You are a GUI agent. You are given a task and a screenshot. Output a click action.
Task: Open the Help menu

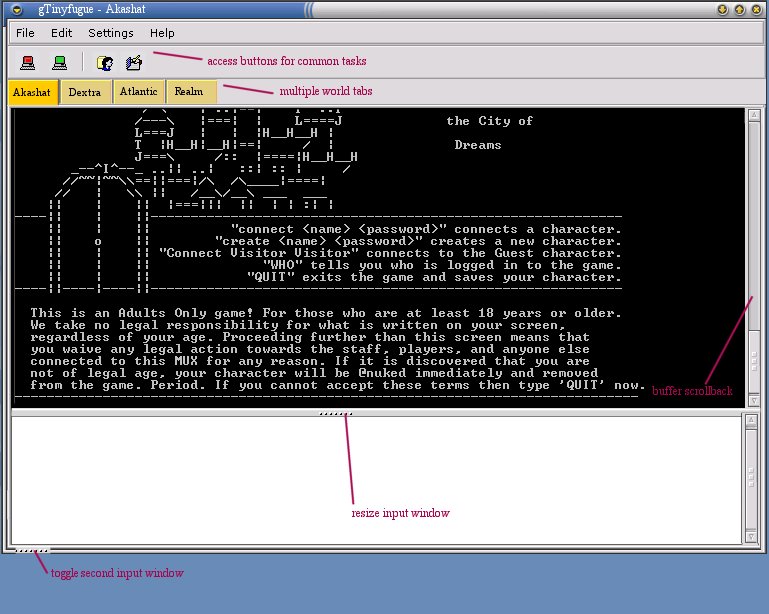(x=162, y=33)
